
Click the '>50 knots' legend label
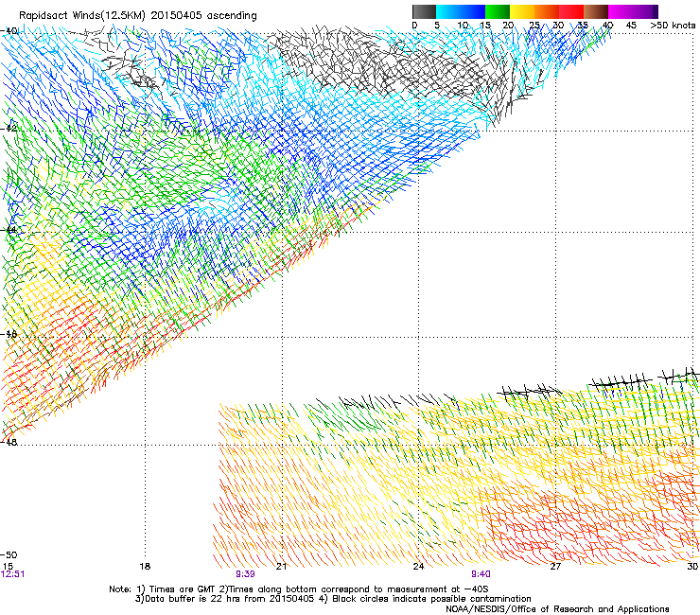coord(674,26)
